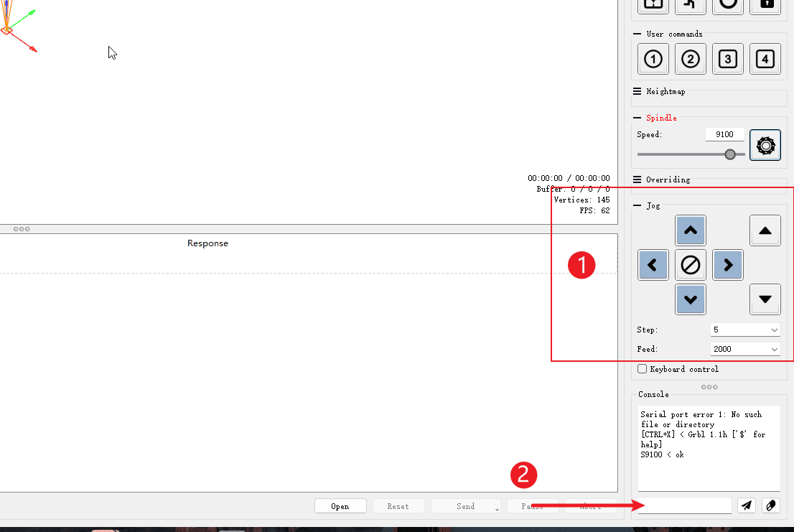Image resolution: width=794 pixels, height=532 pixels.
Task: Open the Feed rate dropdown
Action: [745, 349]
